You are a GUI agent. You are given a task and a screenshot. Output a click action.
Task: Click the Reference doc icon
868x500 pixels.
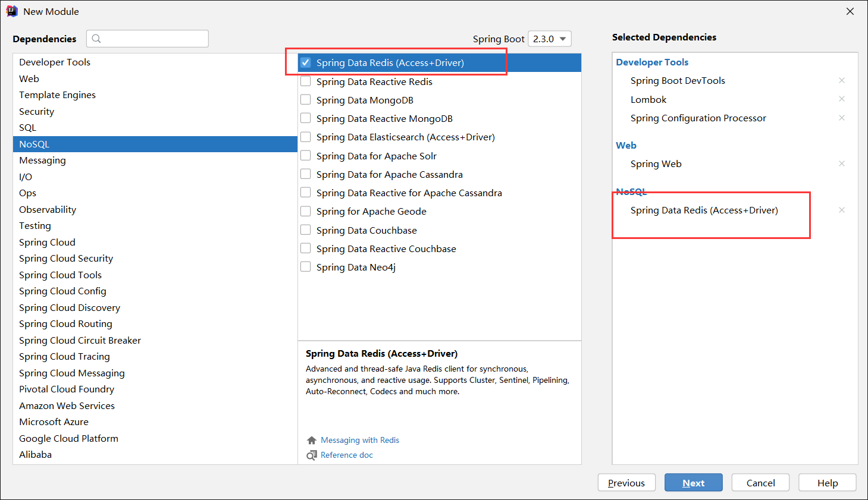coord(312,455)
